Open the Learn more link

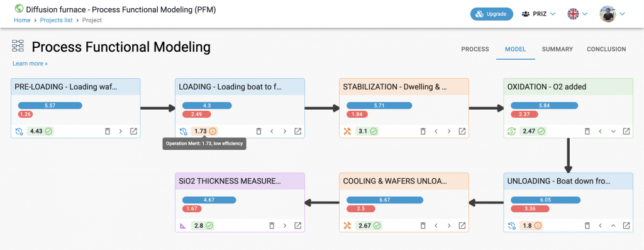coord(30,64)
